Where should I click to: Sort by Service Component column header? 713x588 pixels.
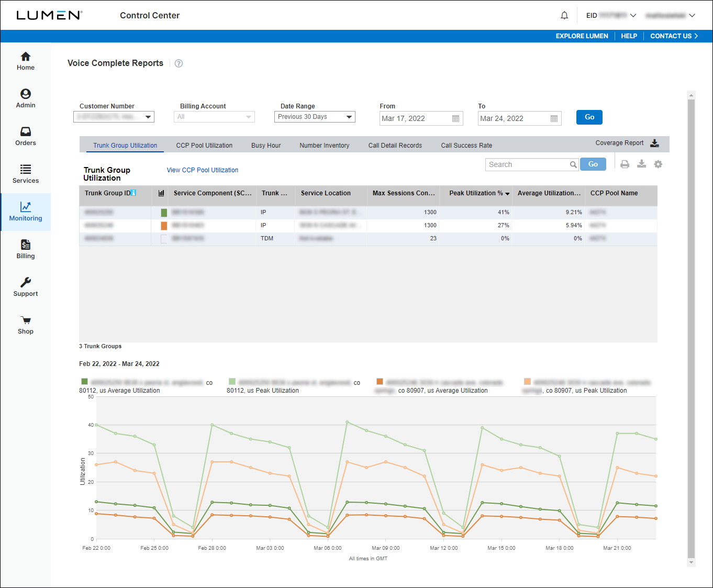(213, 193)
